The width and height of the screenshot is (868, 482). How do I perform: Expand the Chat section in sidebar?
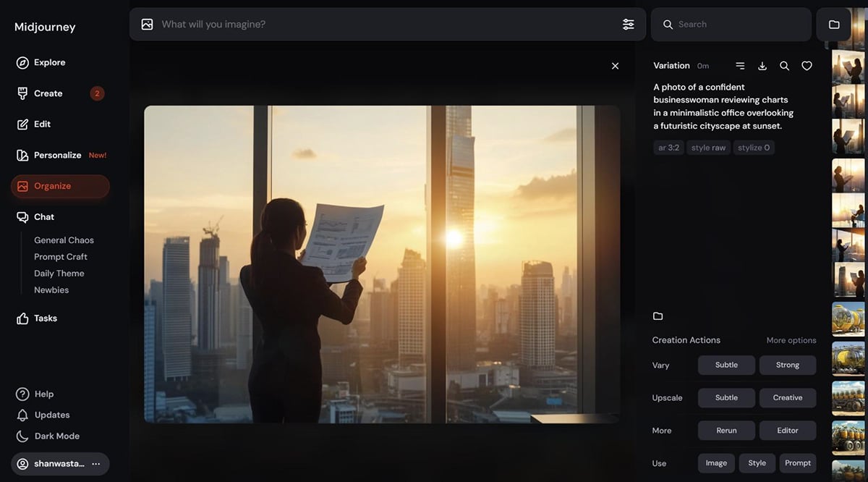pyautogui.click(x=43, y=217)
